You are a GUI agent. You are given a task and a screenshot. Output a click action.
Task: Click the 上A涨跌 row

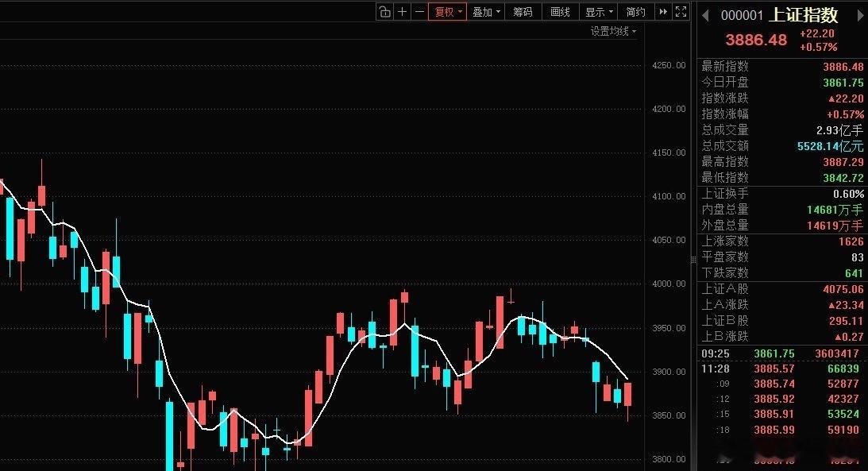pos(781,305)
